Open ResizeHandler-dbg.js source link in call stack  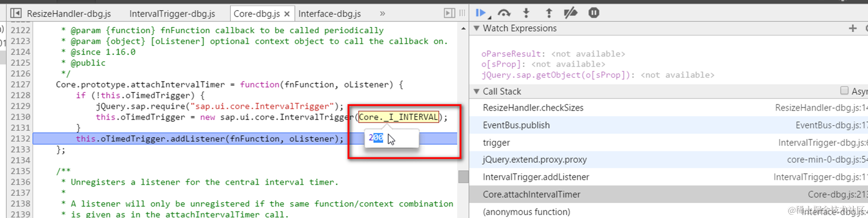coord(821,108)
